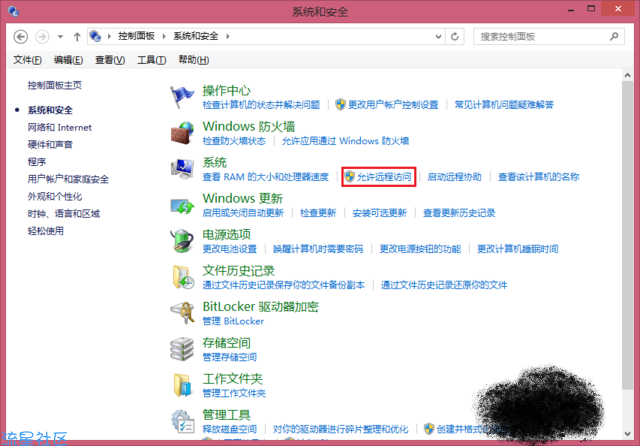
Task: Open the 工具(T) menu
Action: [151, 60]
